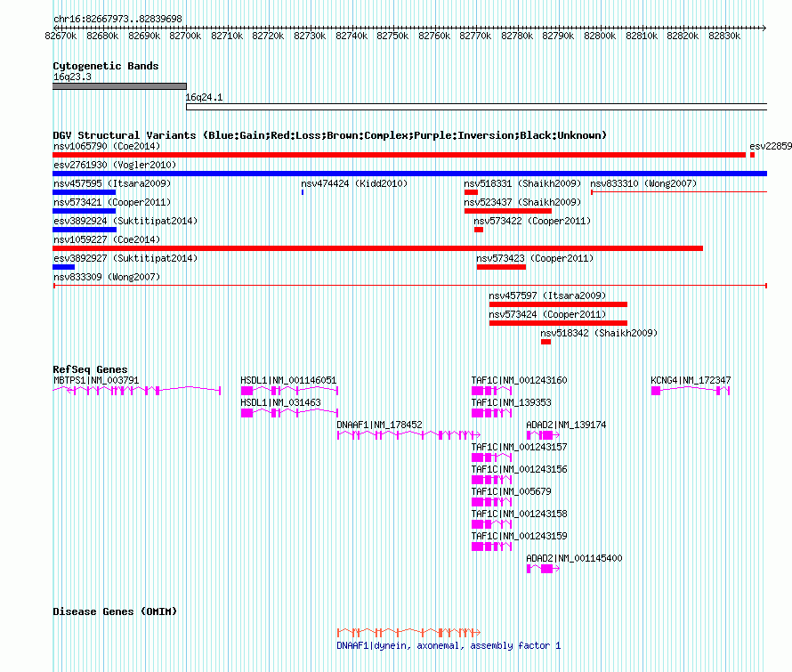The width and height of the screenshot is (792, 672).
Task: Select the nsv457597 red loss bar
Action: [558, 304]
